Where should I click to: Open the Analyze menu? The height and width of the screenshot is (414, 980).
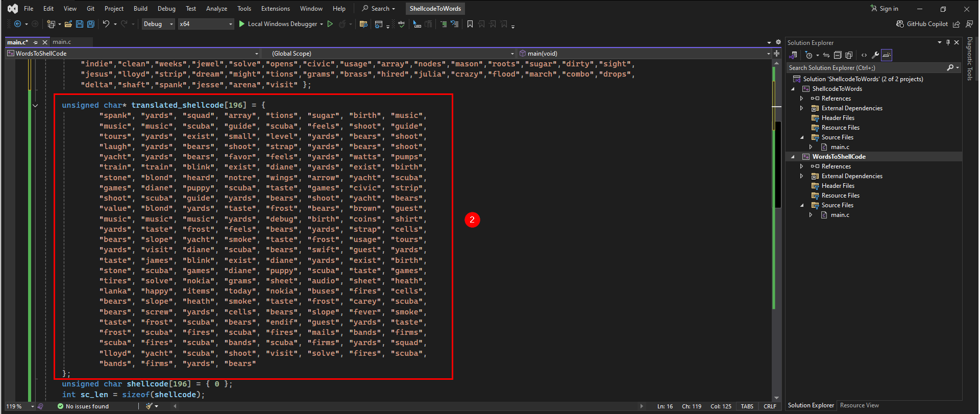click(216, 9)
